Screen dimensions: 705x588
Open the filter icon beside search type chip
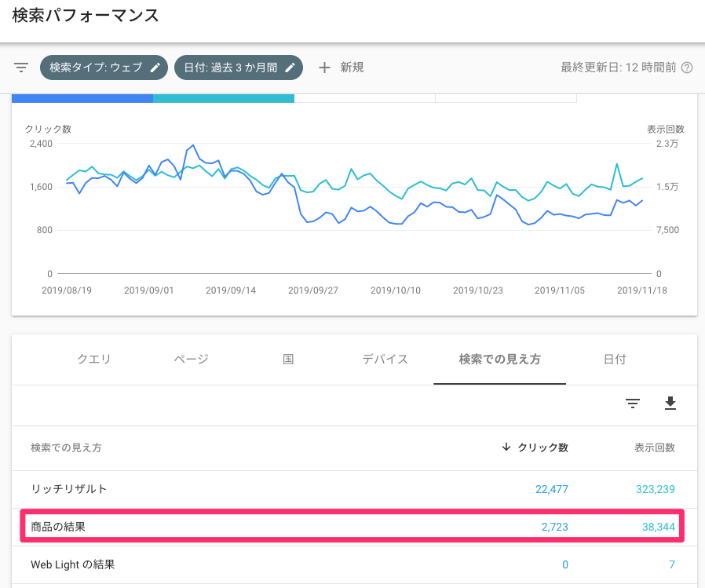(21, 68)
